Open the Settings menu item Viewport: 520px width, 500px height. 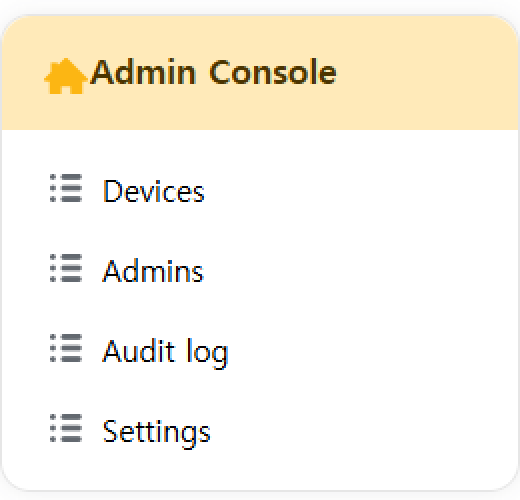coord(260,431)
